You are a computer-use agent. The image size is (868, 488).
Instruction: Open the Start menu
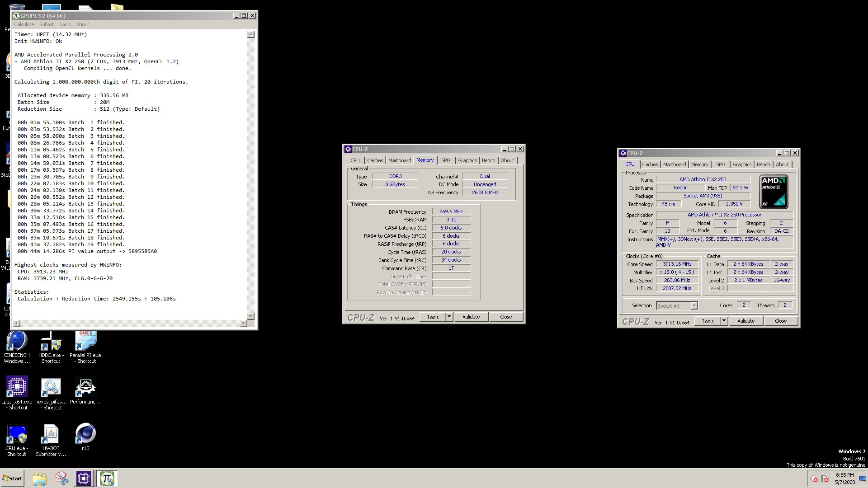tap(12, 479)
